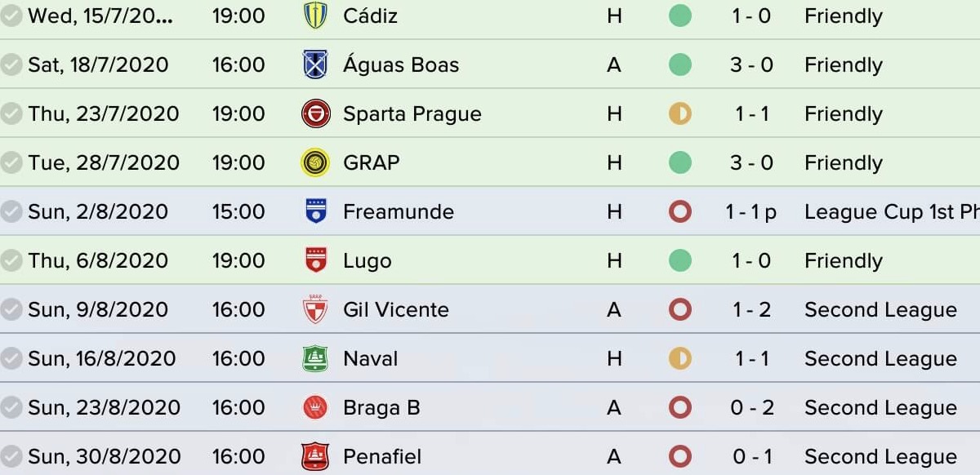Image resolution: width=980 pixels, height=475 pixels.
Task: Open the Sparta Prague club badge
Action: (315, 113)
